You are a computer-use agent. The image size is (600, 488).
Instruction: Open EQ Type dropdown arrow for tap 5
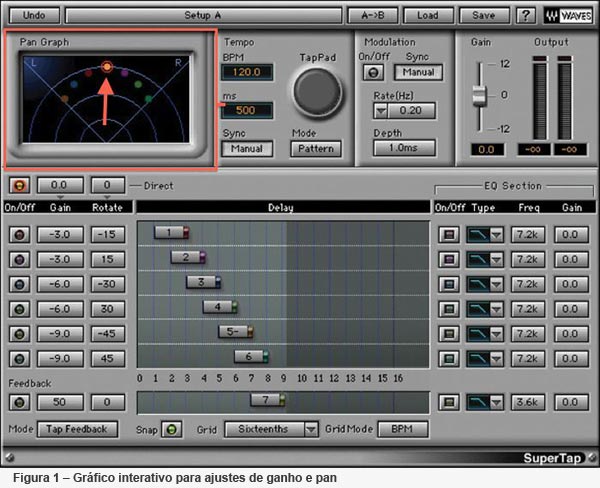point(497,334)
